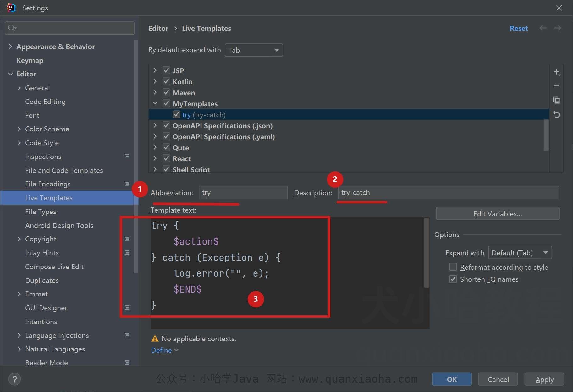Image resolution: width=573 pixels, height=392 pixels.
Task: Open the Keymap settings page
Action: click(30, 60)
